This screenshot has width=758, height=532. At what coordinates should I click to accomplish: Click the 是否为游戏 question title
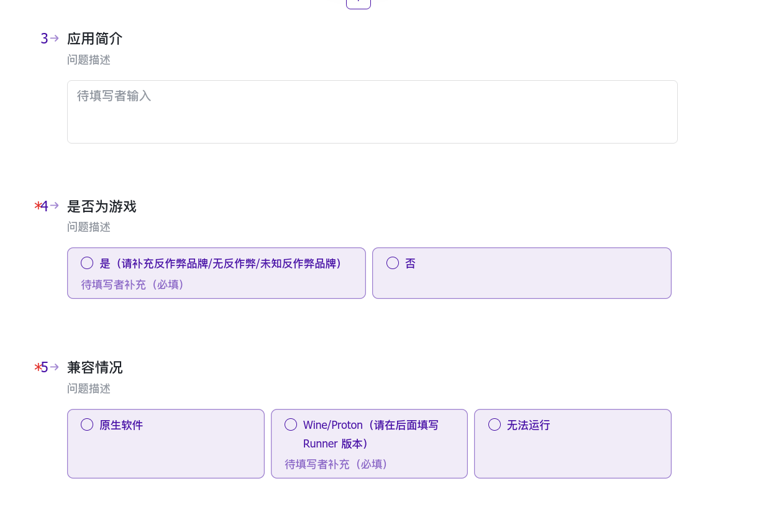point(102,206)
